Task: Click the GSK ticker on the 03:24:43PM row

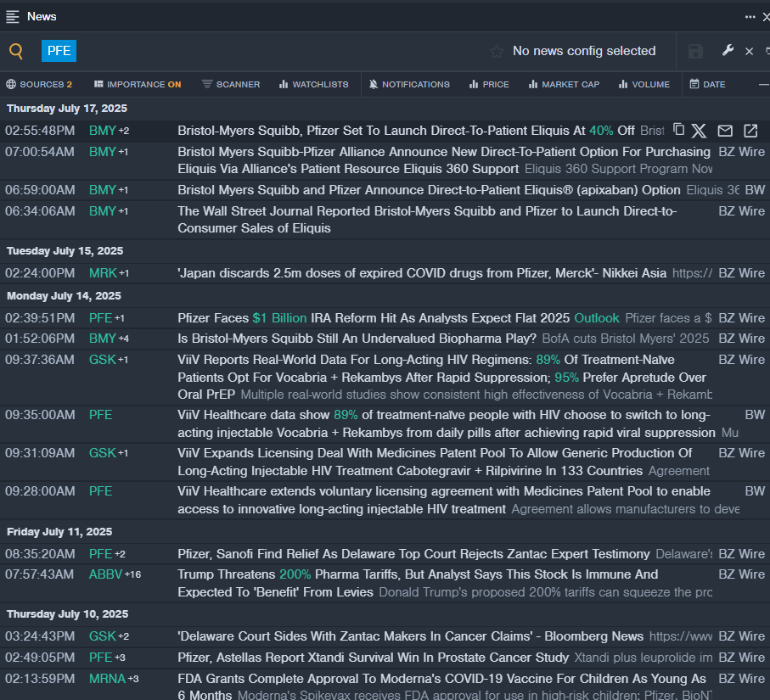Action: click(x=103, y=636)
